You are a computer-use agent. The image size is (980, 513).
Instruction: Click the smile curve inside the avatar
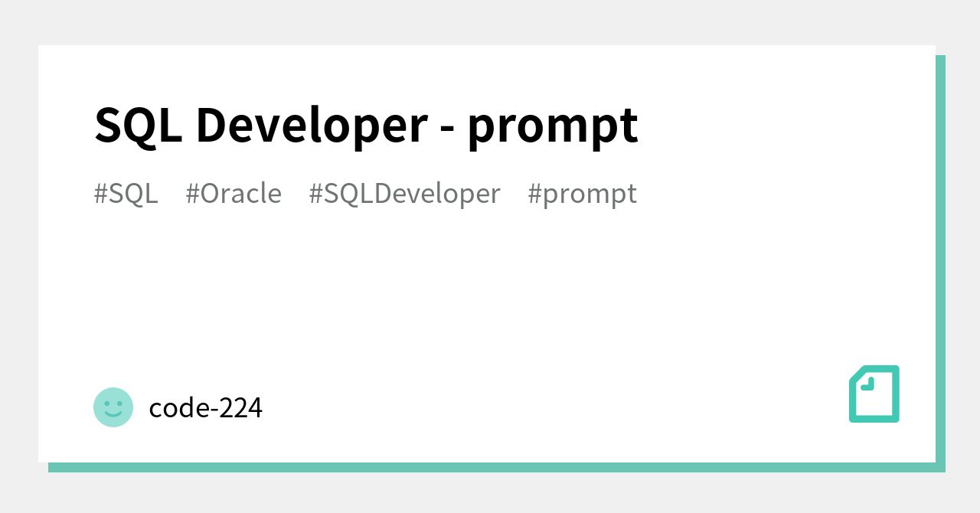[x=113, y=413]
